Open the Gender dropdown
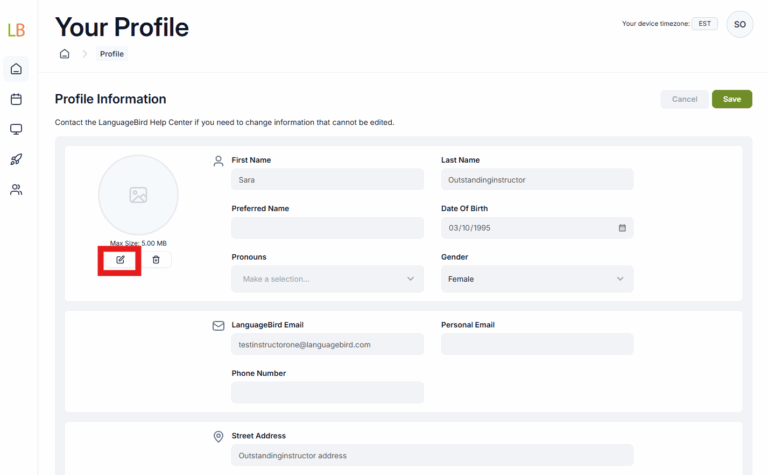The image size is (768, 475). tap(537, 279)
